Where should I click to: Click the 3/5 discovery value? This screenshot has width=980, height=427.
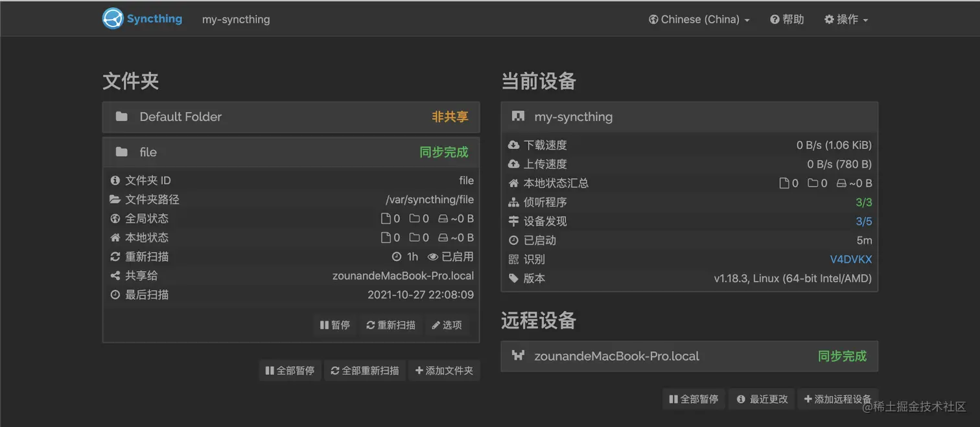point(864,221)
